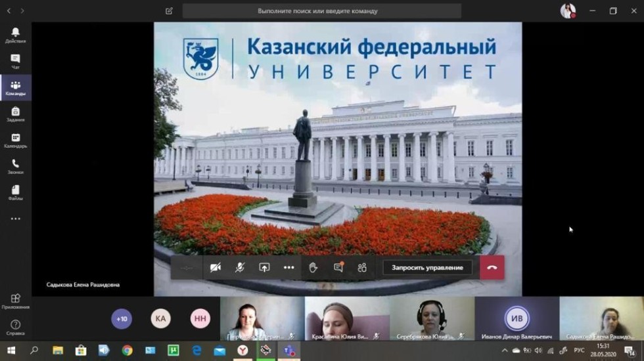Open the share screen tray
Image resolution: width=644 pixels, height=361 pixels.
coord(264,268)
